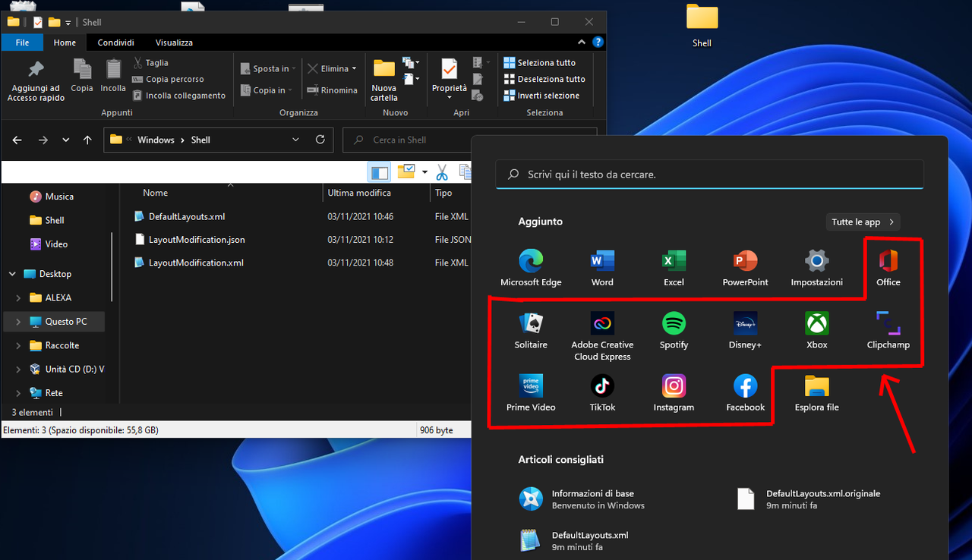Screen dimensions: 972x560
Task: Switch to the Home ribbon tab
Action: 65,42
